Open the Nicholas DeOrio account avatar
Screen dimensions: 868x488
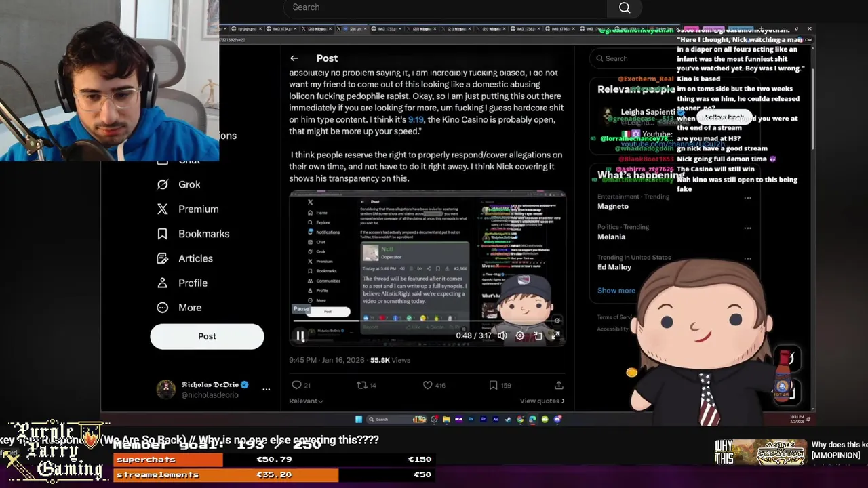pos(165,389)
